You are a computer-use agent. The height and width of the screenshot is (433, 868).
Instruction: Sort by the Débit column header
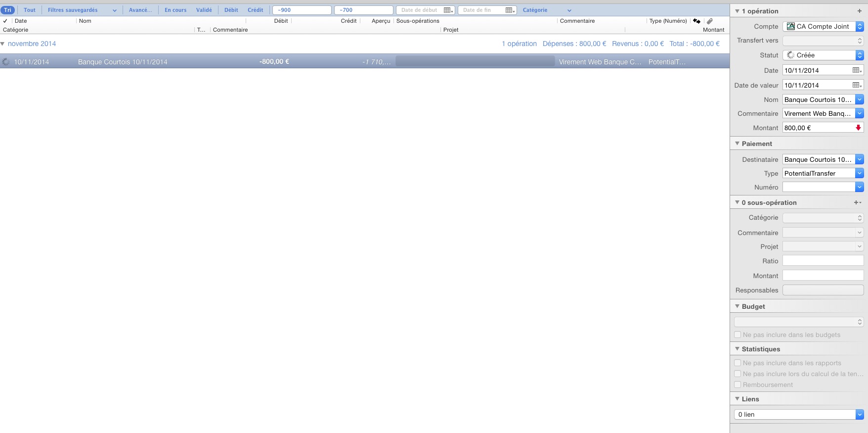(x=281, y=21)
